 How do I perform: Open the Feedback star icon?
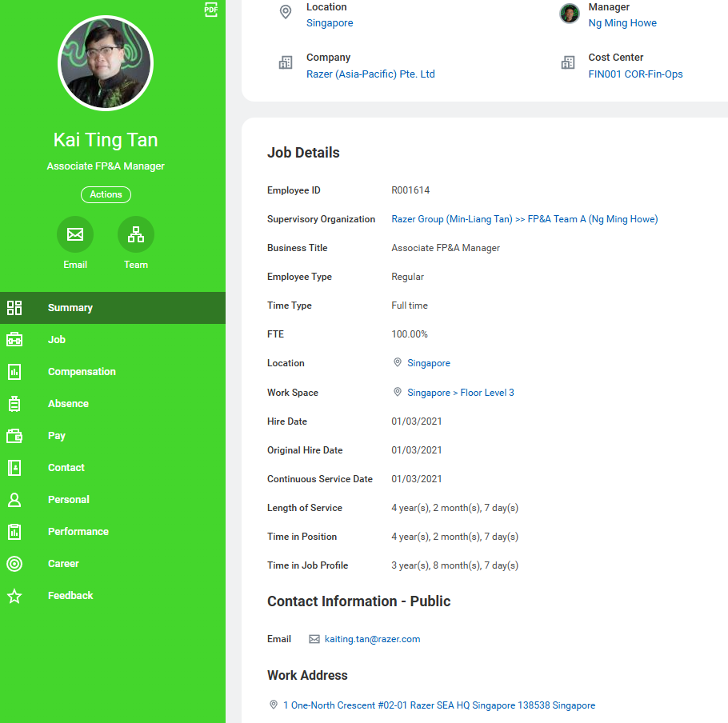click(x=14, y=596)
